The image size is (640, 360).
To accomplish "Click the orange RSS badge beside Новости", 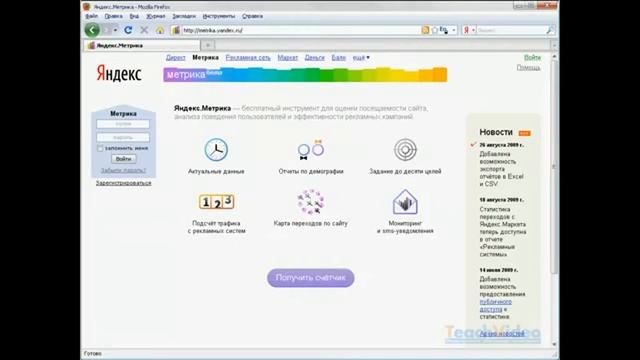I will (x=524, y=133).
